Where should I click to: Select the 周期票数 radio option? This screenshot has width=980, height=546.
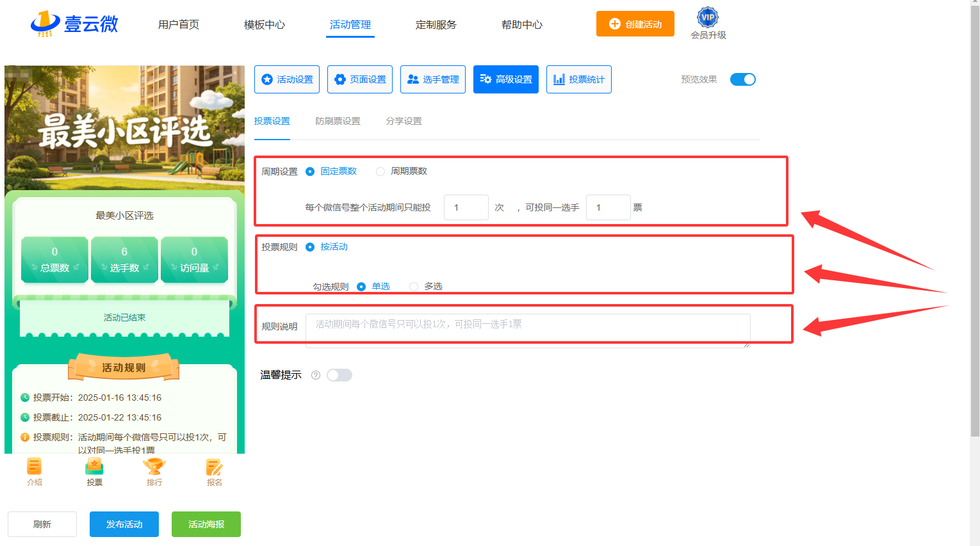click(x=380, y=172)
